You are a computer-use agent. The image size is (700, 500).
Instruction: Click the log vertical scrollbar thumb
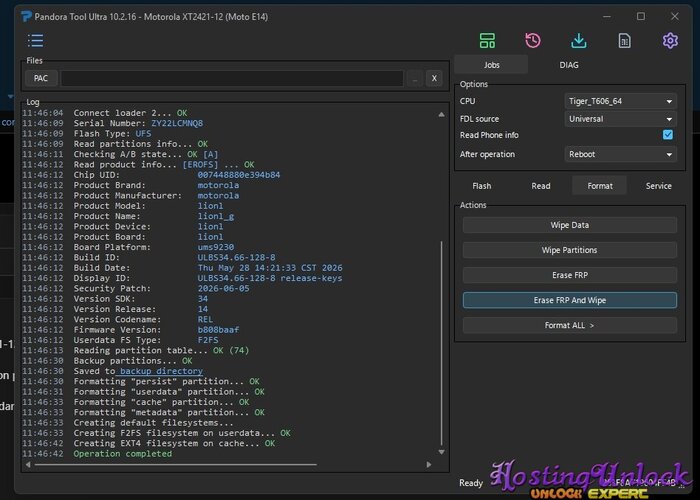pos(442,343)
